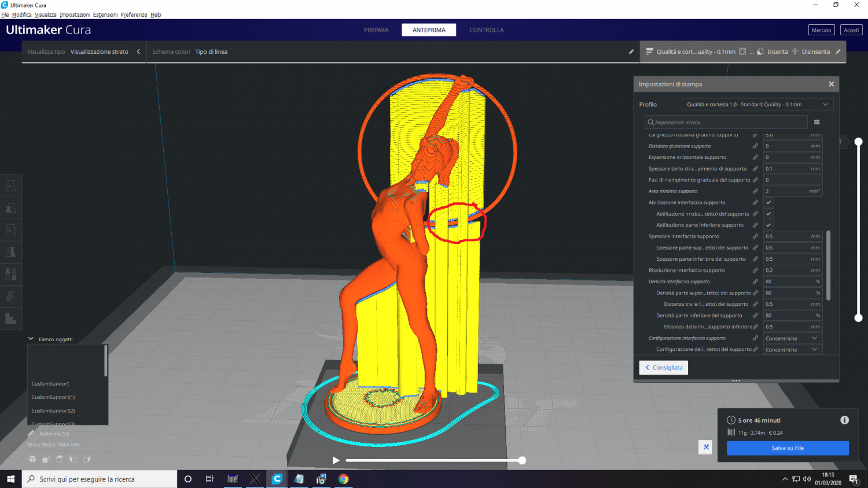Click pencil icon in color scheme bar
Screen dimensions: 868x488
point(631,51)
